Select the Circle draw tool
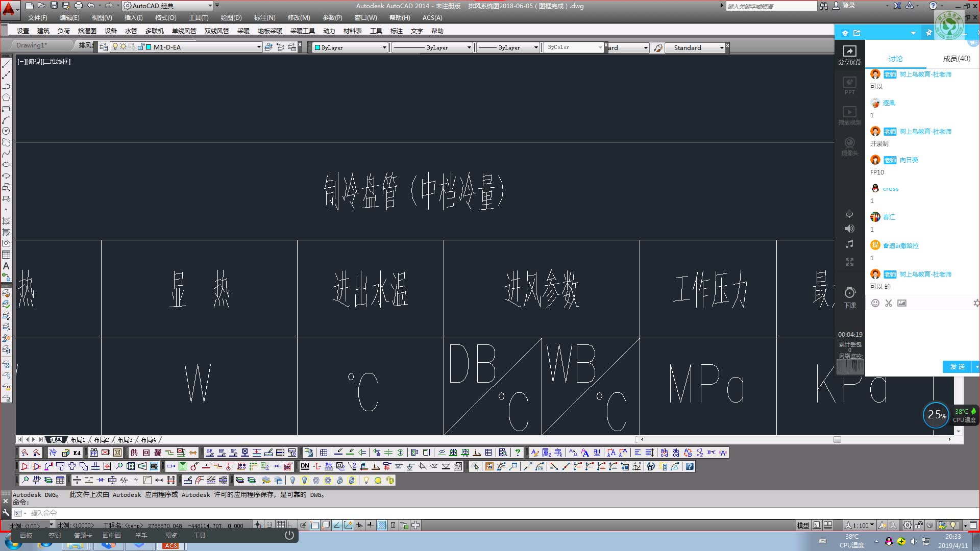This screenshot has width=980, height=551. point(6,131)
